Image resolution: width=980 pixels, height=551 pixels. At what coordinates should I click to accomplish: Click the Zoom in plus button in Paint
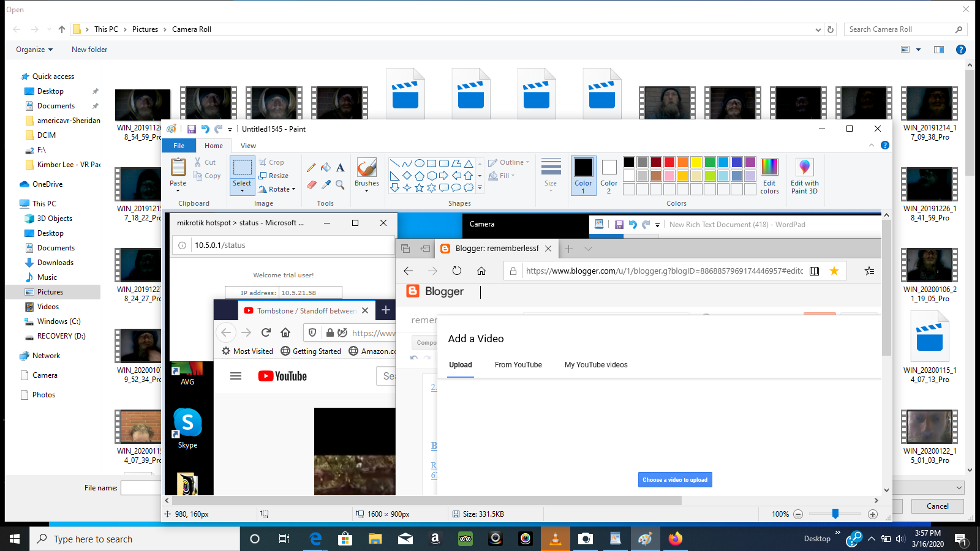coord(873,514)
